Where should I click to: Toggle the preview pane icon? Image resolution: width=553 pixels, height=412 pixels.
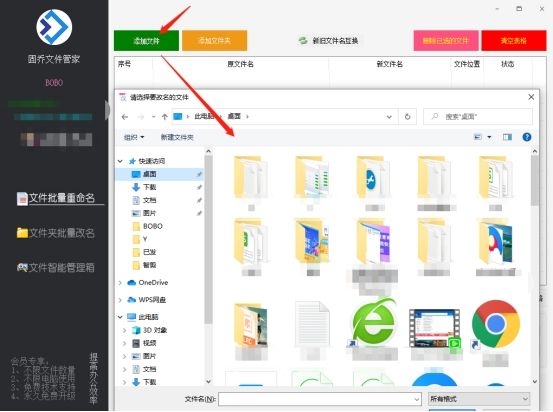(507, 137)
